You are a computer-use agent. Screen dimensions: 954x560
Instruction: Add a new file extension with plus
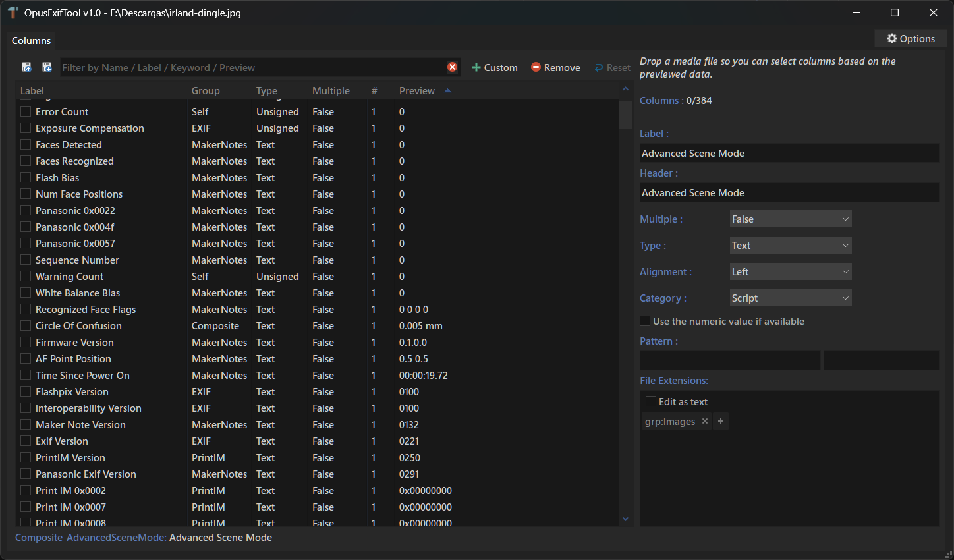coord(721,422)
